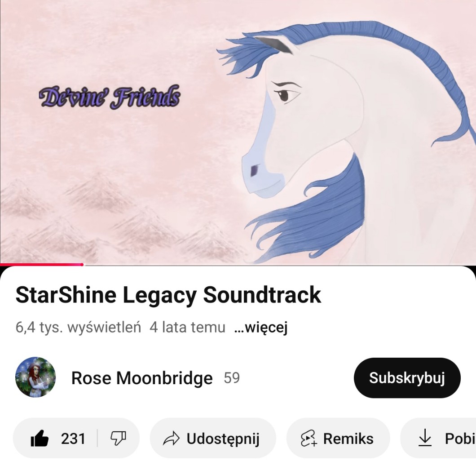Seek using the red video progress bar

tap(42, 265)
